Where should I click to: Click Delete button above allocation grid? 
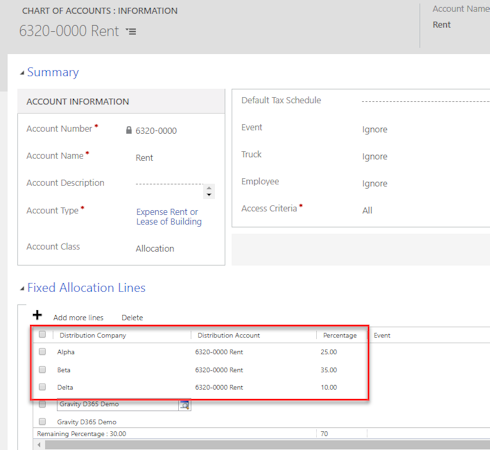pos(132,318)
